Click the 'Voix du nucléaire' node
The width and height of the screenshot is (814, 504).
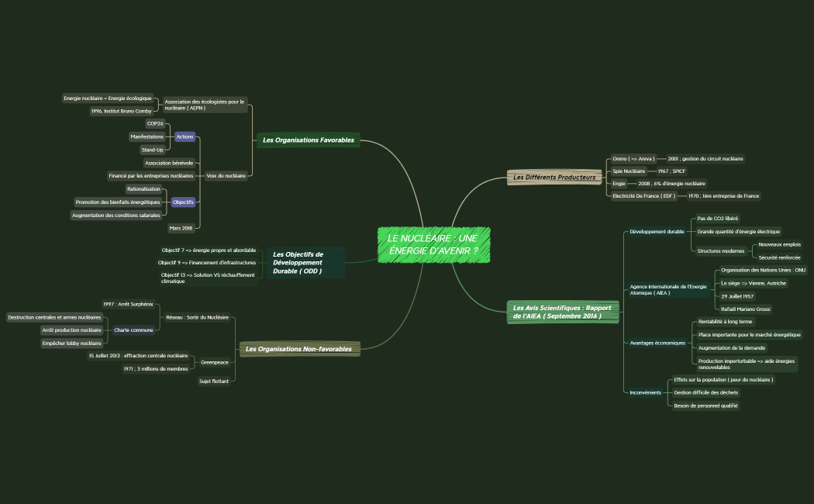coord(226,176)
